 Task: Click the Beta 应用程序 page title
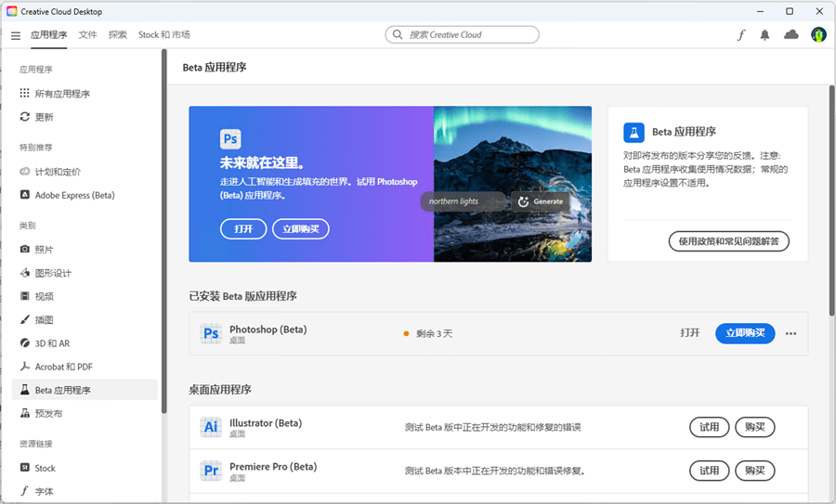point(215,67)
